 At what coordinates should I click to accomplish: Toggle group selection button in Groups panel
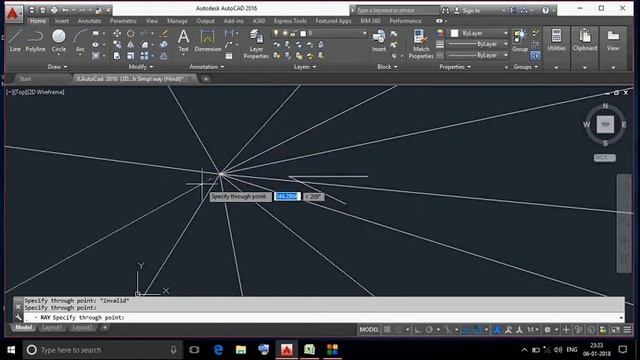pos(536,56)
